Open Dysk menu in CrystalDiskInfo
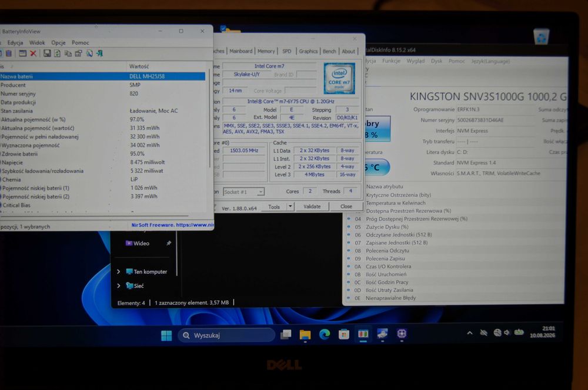 (x=436, y=60)
